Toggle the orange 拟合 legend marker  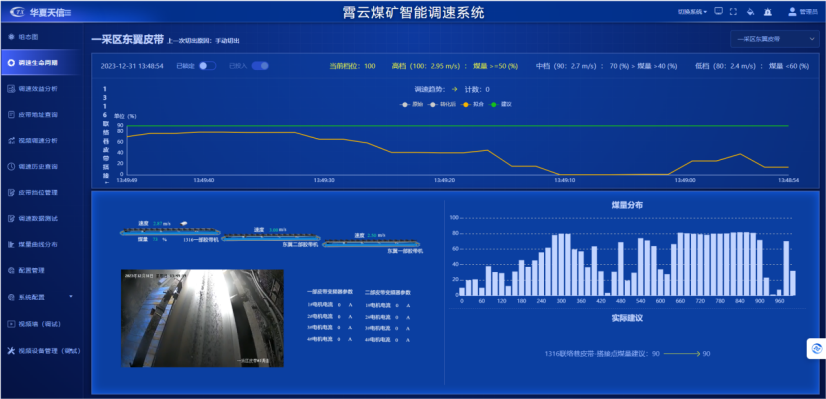472,104
